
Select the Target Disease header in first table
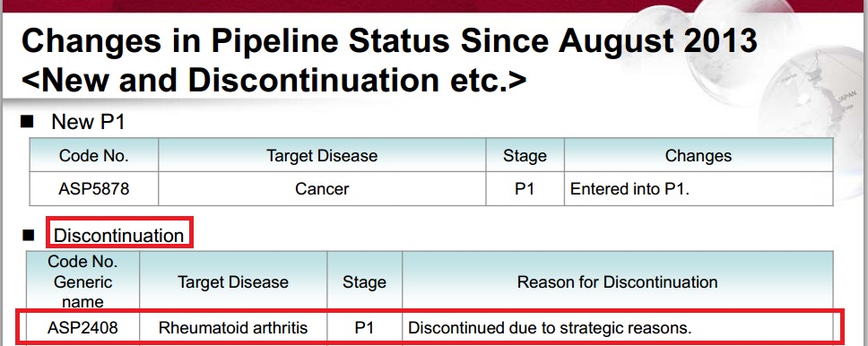tap(322, 156)
